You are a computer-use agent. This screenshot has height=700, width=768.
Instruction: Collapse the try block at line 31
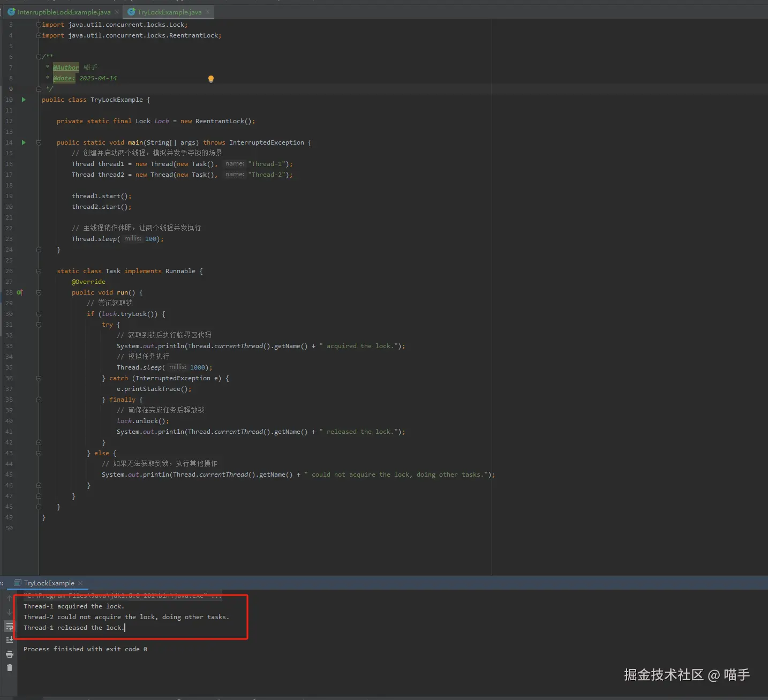click(x=39, y=325)
